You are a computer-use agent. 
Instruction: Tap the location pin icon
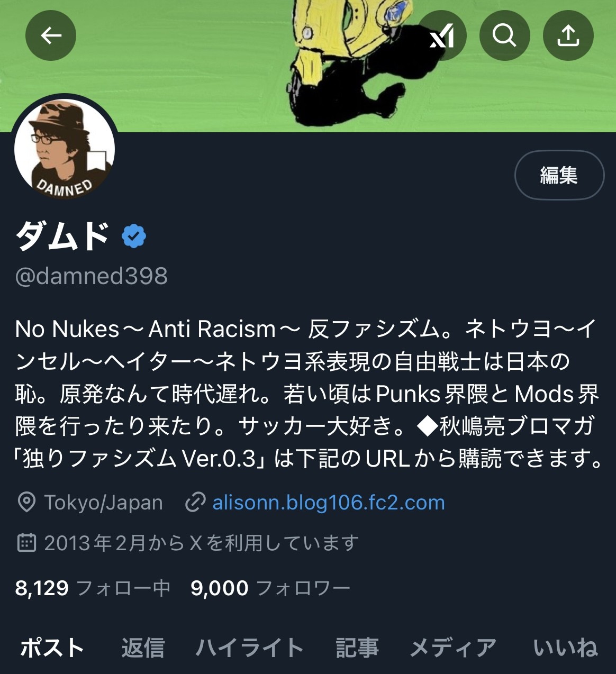(x=26, y=502)
